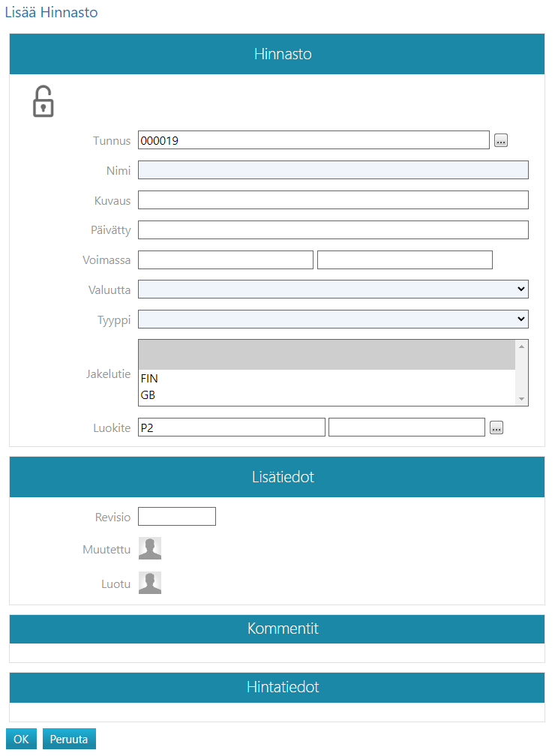Click the Päivätty date field
Viewport: 558px width, 756px height.
pos(333,229)
